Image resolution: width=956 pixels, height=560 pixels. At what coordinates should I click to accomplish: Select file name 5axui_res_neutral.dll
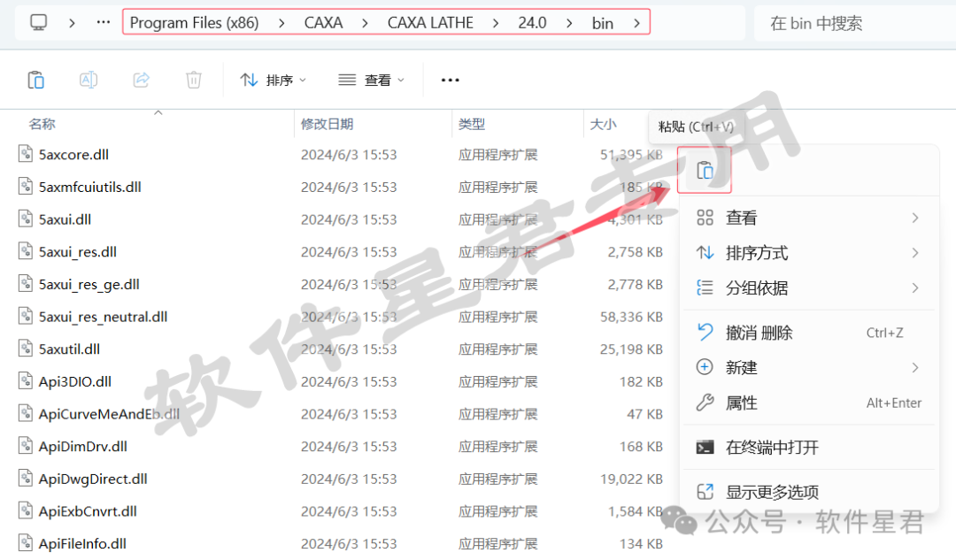[x=103, y=317]
